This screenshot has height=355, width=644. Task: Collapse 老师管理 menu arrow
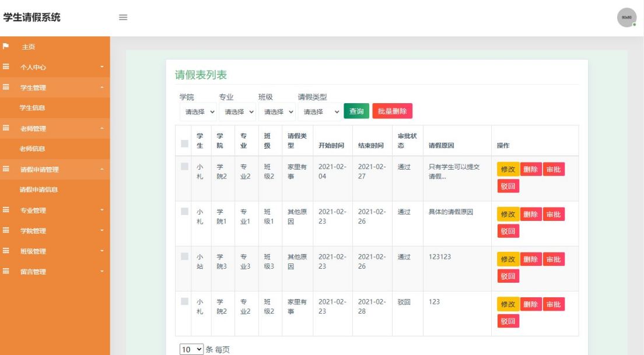(x=102, y=128)
